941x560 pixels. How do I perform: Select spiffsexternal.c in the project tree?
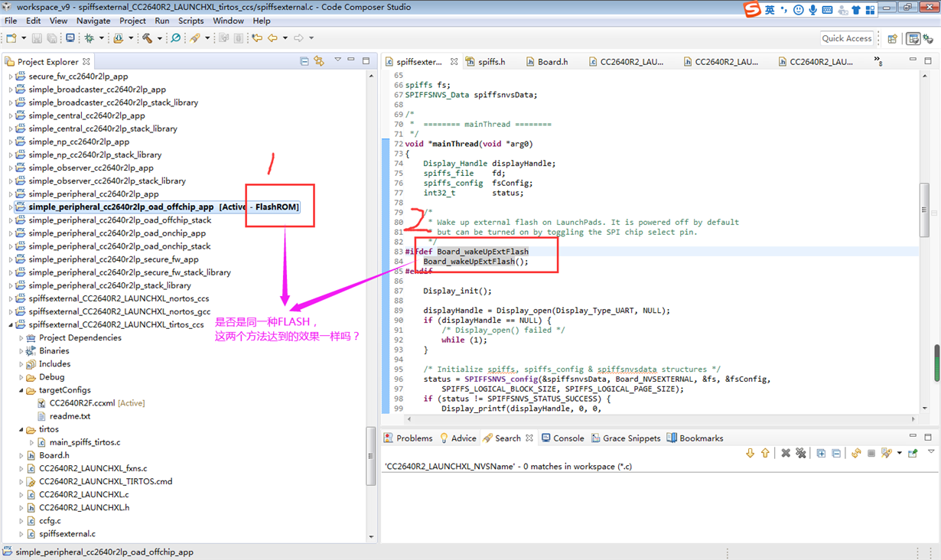pos(67,534)
